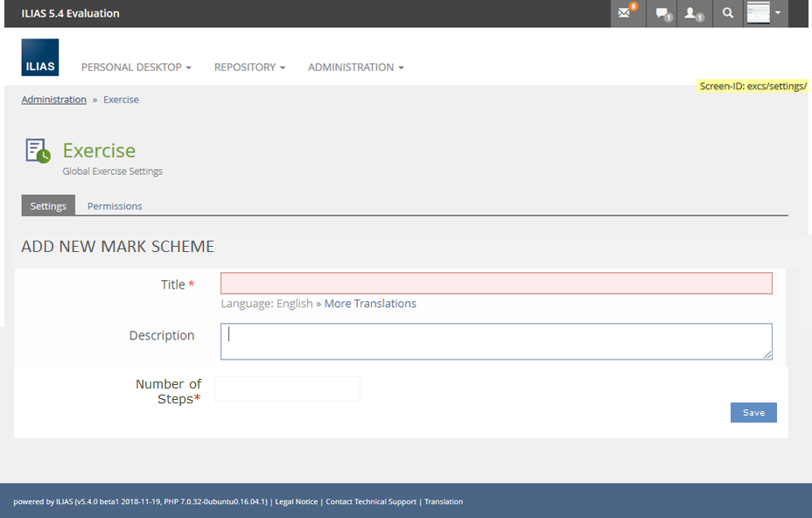812x518 pixels.
Task: Focus the Title input field
Action: click(496, 283)
